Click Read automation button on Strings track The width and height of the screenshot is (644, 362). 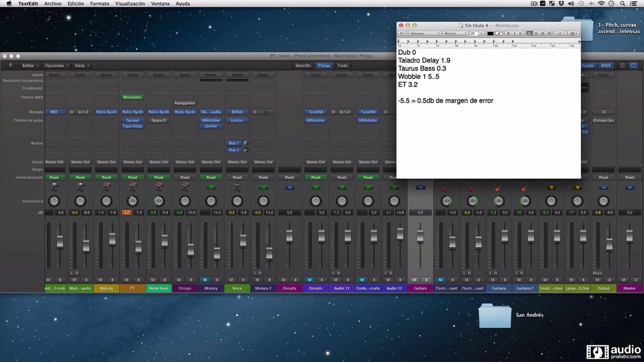click(x=185, y=177)
